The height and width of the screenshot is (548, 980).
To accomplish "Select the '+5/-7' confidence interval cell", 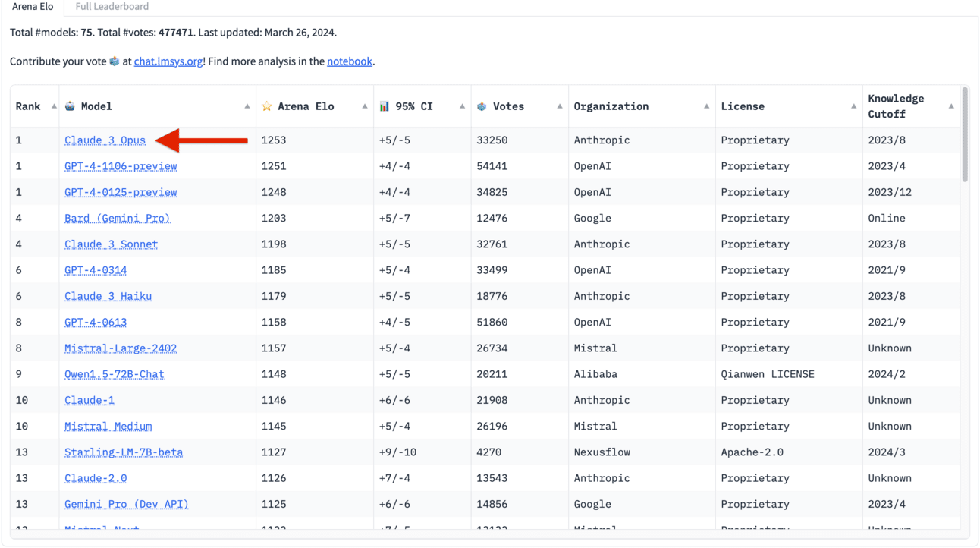I will click(x=395, y=218).
